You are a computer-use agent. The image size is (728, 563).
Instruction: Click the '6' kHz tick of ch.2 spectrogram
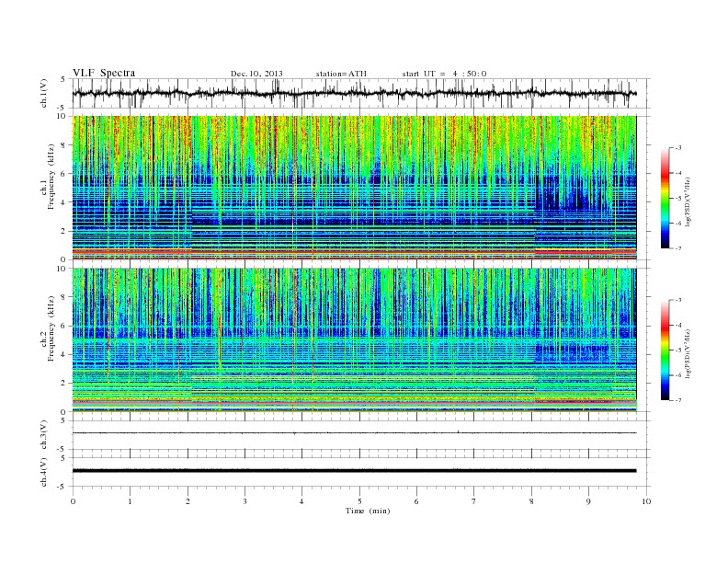[64, 326]
